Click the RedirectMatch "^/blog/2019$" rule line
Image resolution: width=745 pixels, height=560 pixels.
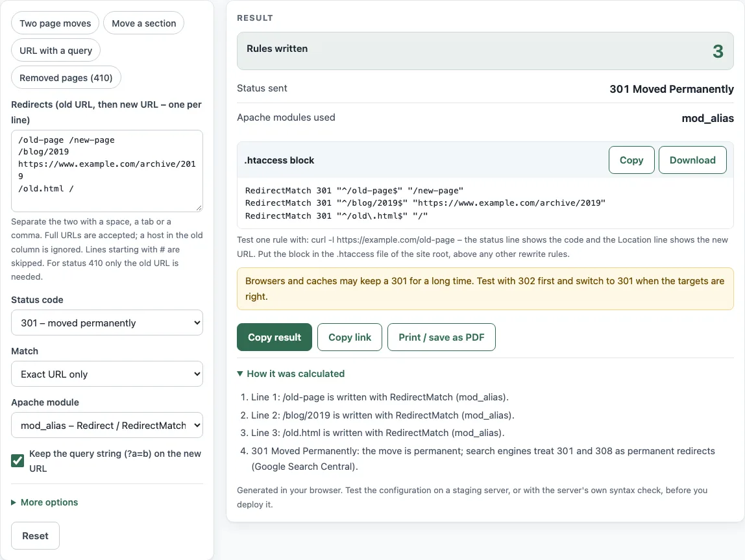click(425, 203)
